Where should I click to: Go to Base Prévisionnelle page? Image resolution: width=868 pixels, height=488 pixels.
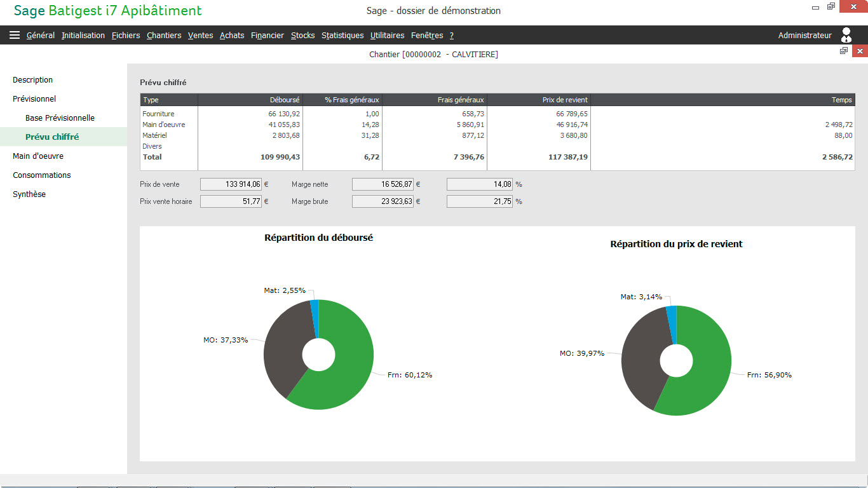(x=60, y=118)
